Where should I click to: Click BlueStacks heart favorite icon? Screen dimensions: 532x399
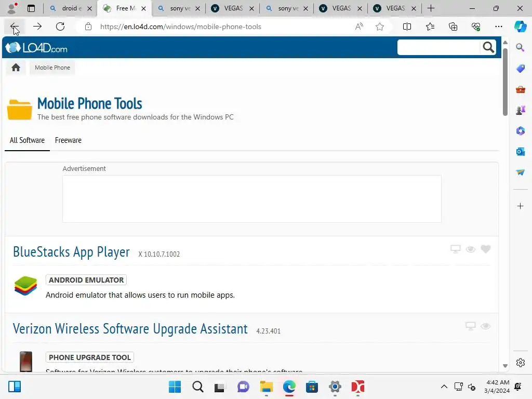(486, 249)
